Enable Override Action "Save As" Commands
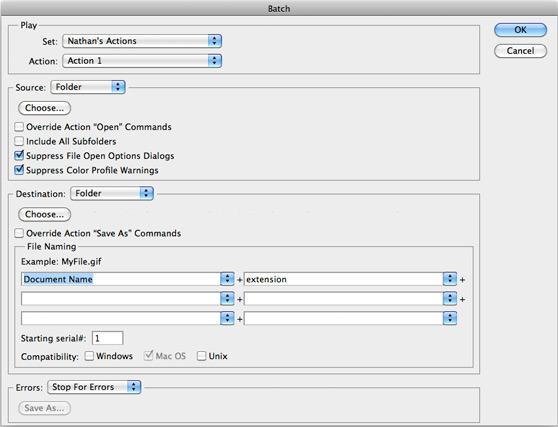Viewport: 558px width, 427px height. tap(19, 233)
